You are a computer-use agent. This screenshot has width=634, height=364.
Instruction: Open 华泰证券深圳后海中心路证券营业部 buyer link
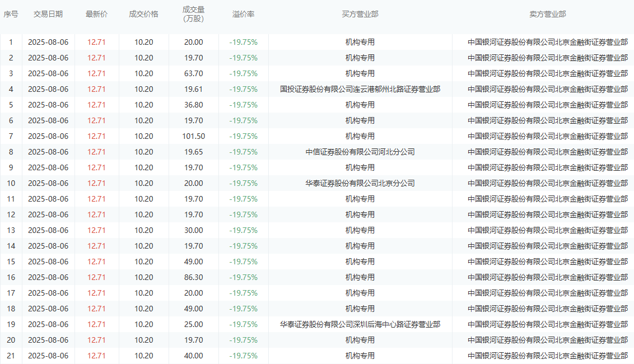tap(360, 324)
